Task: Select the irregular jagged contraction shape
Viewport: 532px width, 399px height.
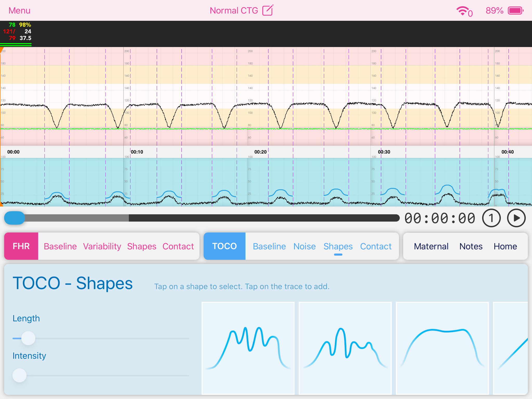Action: click(x=345, y=348)
